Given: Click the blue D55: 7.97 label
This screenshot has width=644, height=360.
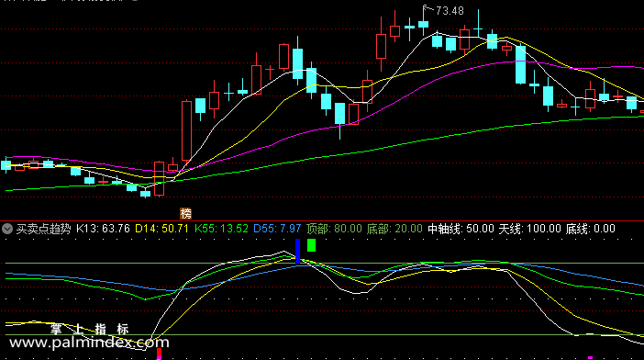Looking at the screenshot, I should [277, 229].
